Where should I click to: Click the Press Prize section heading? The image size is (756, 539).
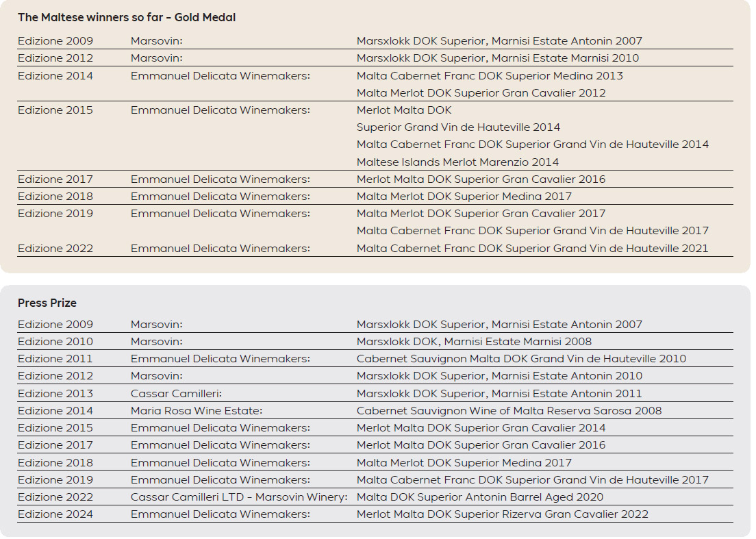pyautogui.click(x=47, y=303)
